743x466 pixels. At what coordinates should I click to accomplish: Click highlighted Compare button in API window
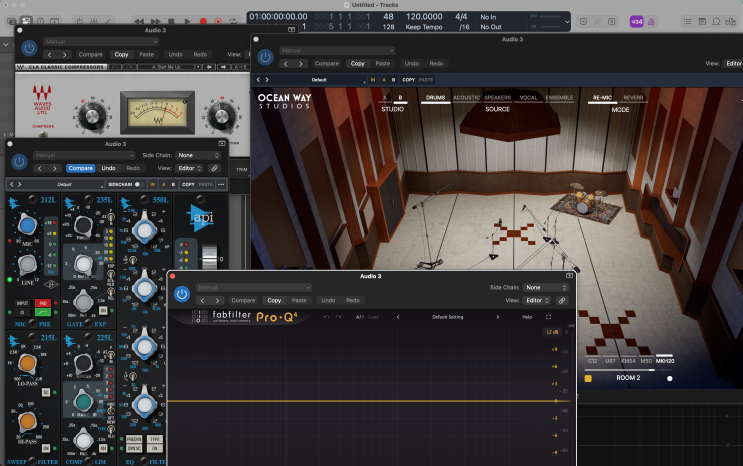(x=81, y=168)
